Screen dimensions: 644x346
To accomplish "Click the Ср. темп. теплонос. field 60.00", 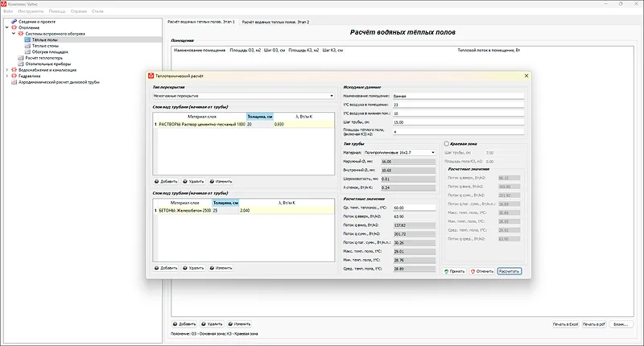I will [x=415, y=208].
